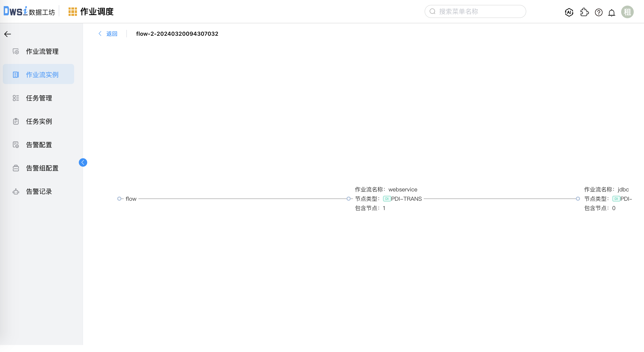The width and height of the screenshot is (644, 352).
Task: Click the user avatar 租
Action: pyautogui.click(x=627, y=12)
